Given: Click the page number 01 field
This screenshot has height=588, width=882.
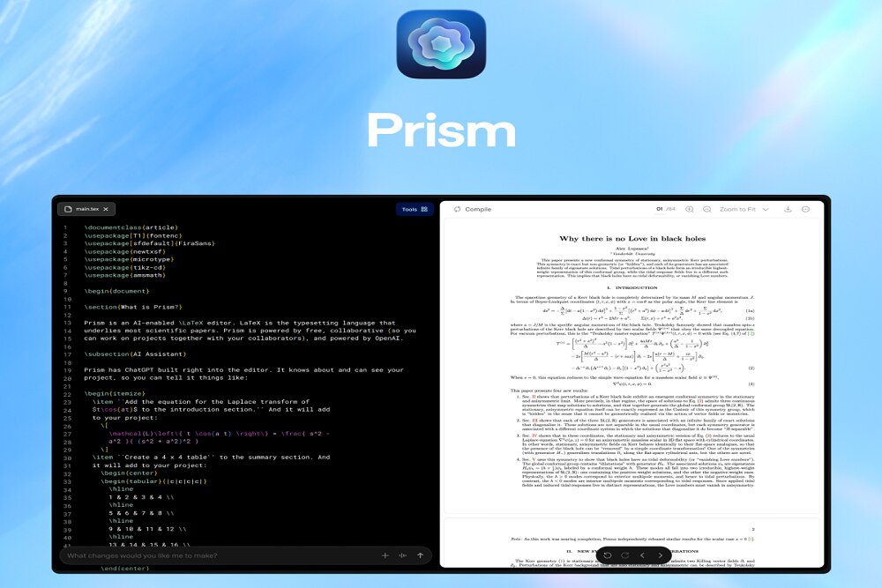Looking at the screenshot, I should [658, 209].
